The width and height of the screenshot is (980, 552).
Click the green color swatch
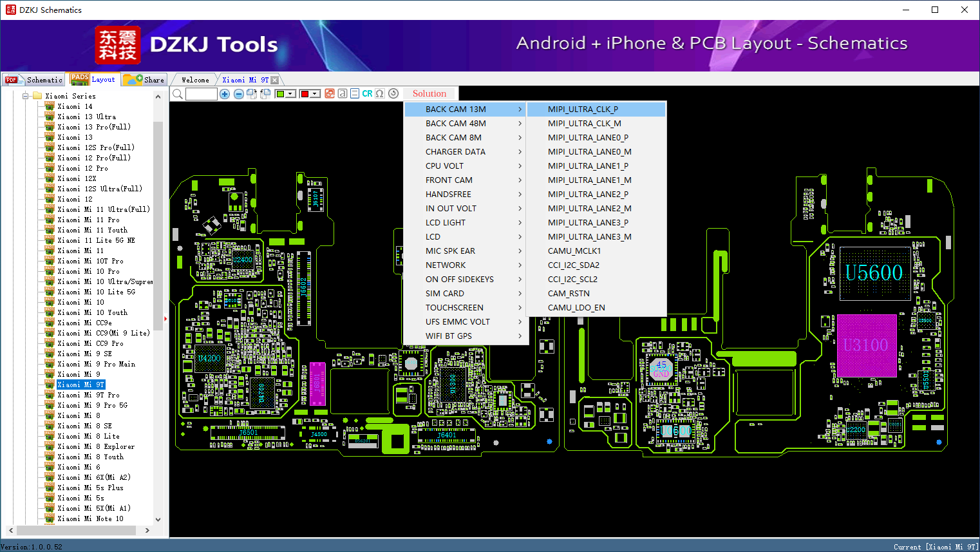[x=280, y=94]
